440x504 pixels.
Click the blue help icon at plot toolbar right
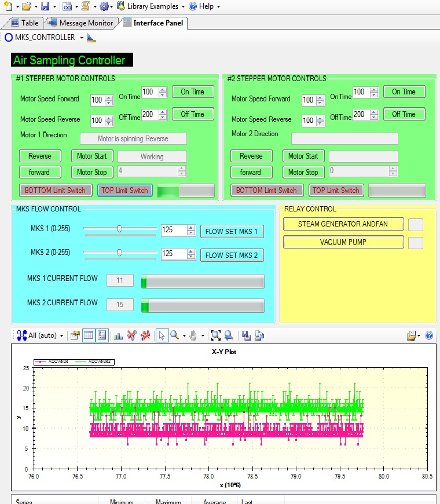click(429, 335)
